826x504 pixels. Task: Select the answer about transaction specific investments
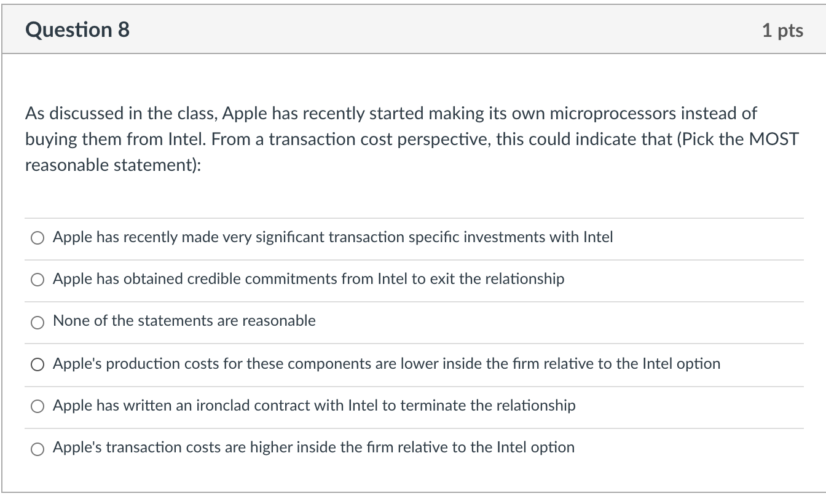tap(332, 237)
